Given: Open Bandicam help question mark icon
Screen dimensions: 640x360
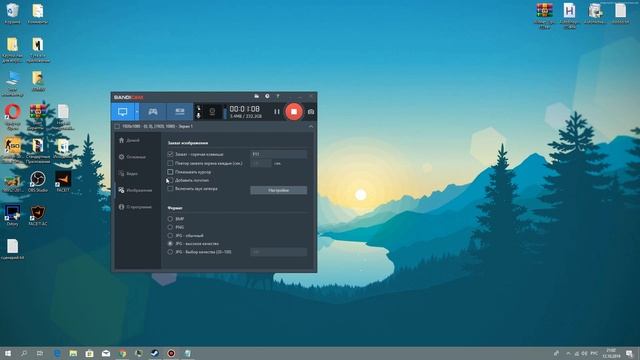Looking at the screenshot, I should [x=278, y=96].
